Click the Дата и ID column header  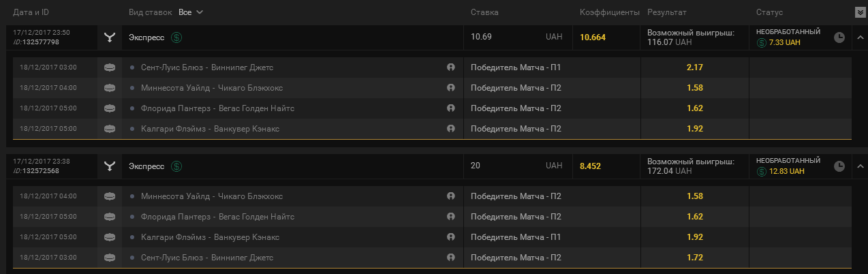(32, 12)
